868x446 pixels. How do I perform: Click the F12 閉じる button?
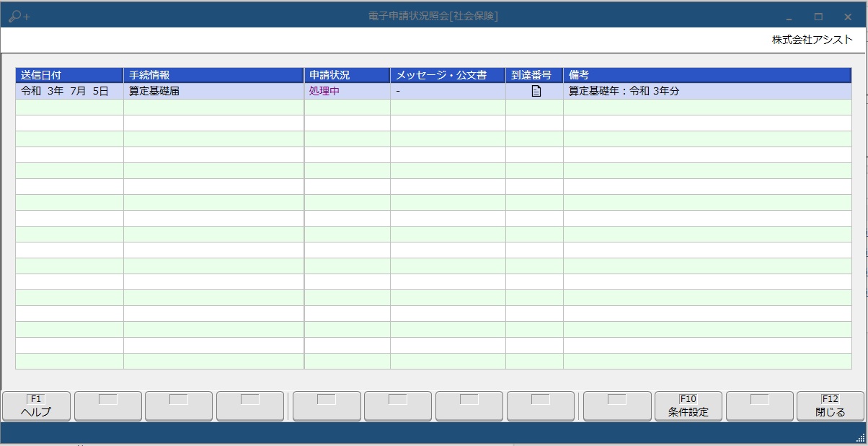830,406
